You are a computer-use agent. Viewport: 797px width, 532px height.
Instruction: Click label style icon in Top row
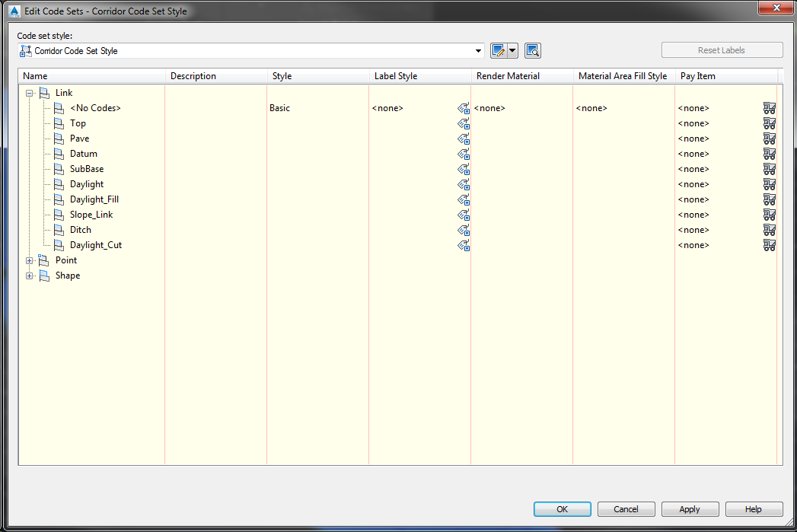[x=464, y=123]
